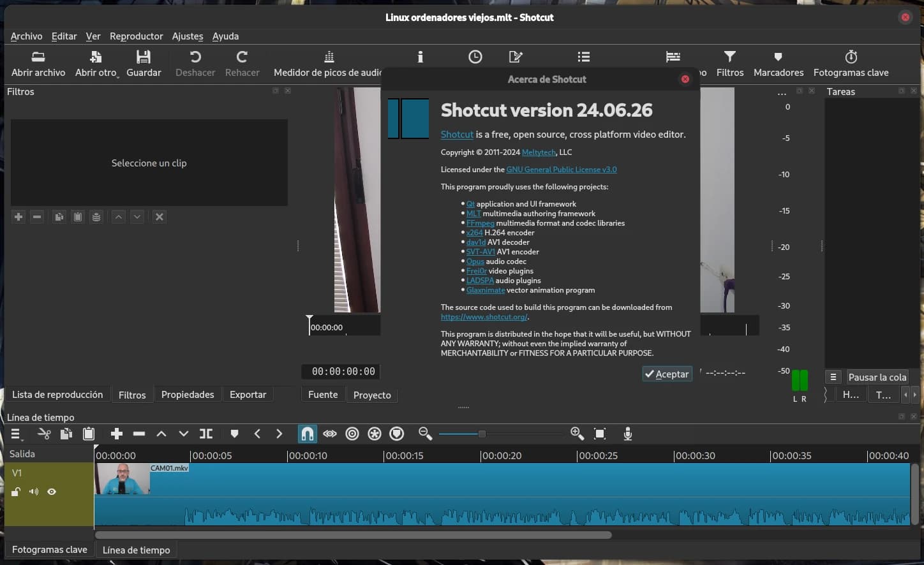Open Ayuda menu
Viewport: 924px width, 565px height.
click(225, 36)
